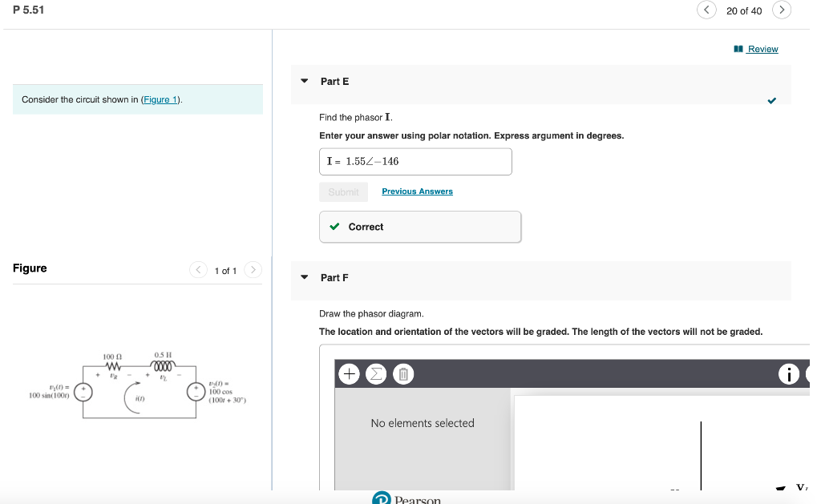Add a vector with plus icon
This screenshot has height=504, width=821.
pos(350,373)
